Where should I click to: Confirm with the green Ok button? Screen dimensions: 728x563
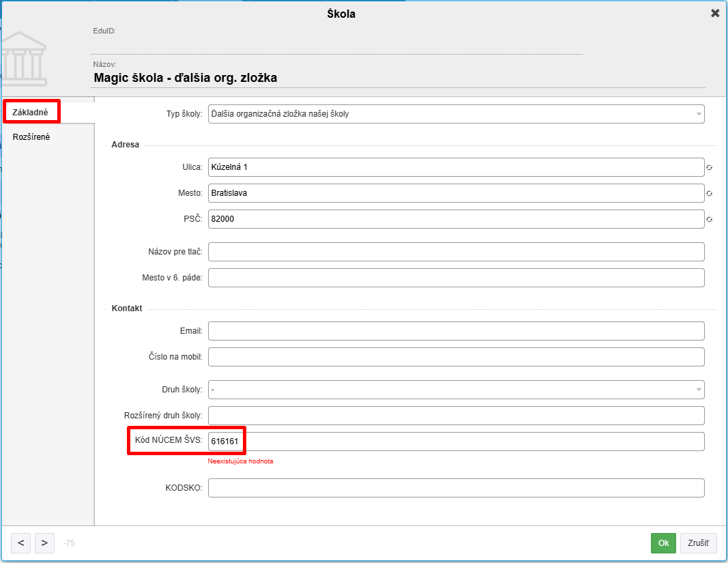[663, 543]
